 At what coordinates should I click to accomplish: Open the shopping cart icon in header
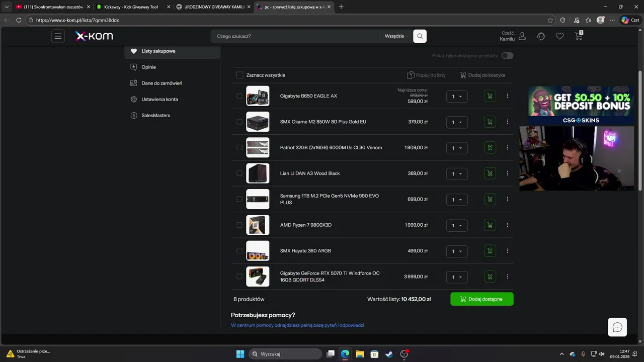(x=579, y=36)
